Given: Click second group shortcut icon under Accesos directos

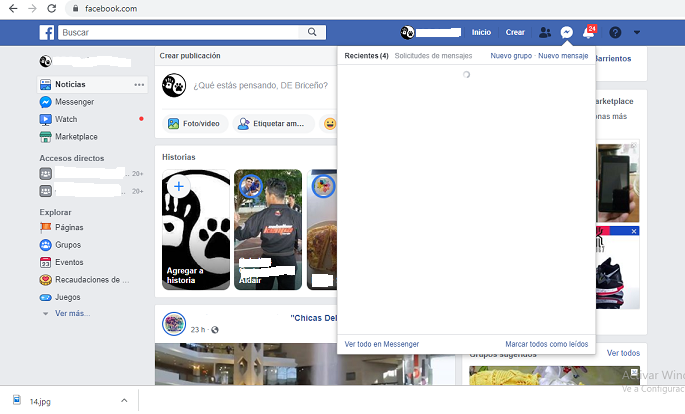Looking at the screenshot, I should 45,191.
